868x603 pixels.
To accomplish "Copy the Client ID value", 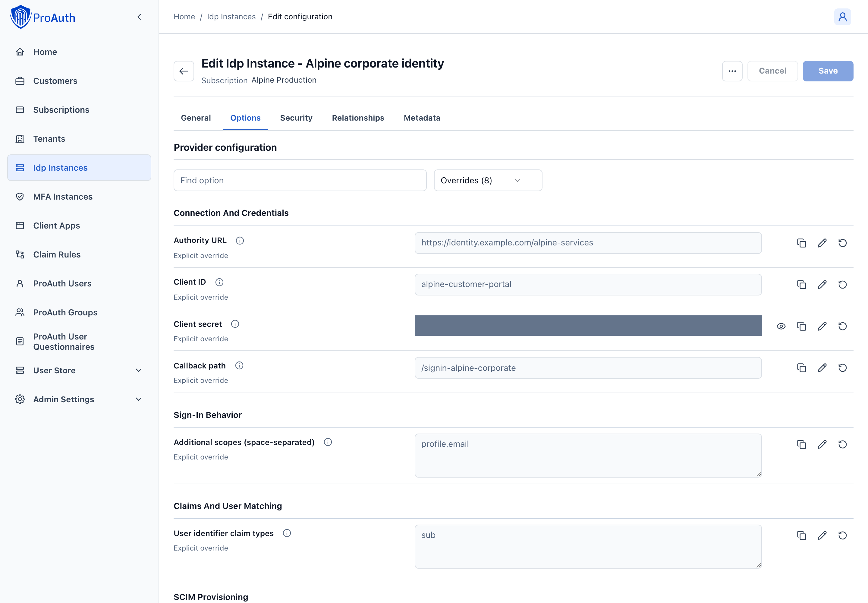I will click(801, 285).
